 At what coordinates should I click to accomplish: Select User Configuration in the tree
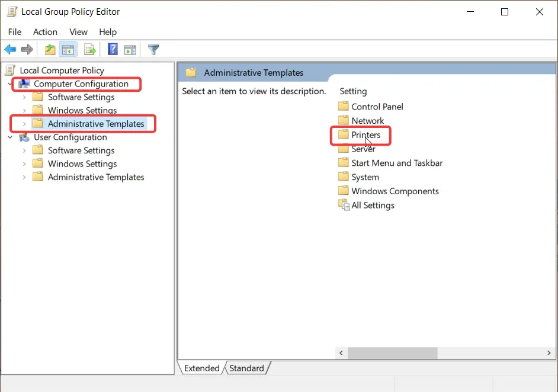[x=70, y=137]
